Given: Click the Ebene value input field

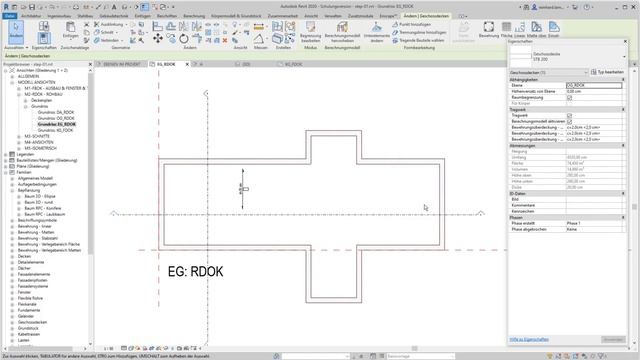Looking at the screenshot, I should (594, 85).
